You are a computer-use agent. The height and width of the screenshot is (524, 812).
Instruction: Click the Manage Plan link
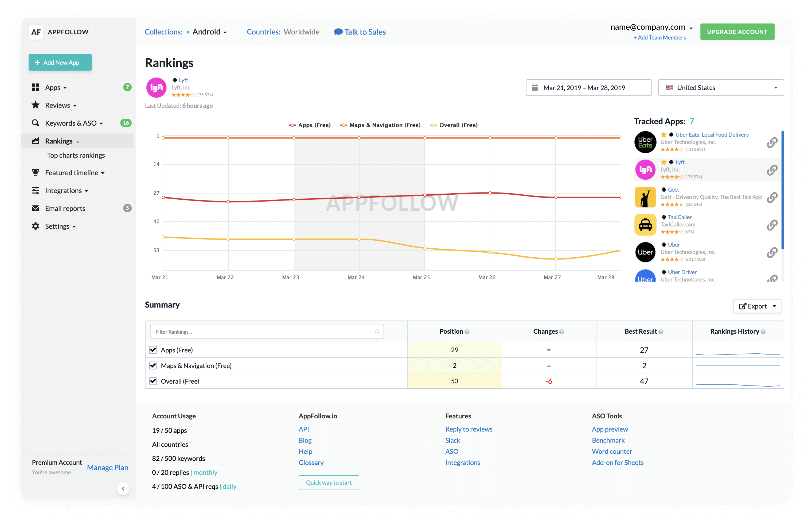(x=107, y=468)
